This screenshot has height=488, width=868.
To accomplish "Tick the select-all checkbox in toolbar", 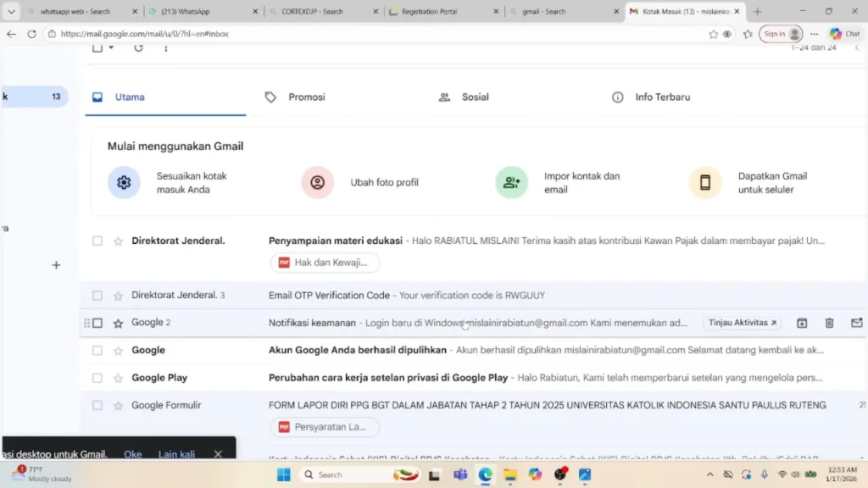I will [97, 47].
